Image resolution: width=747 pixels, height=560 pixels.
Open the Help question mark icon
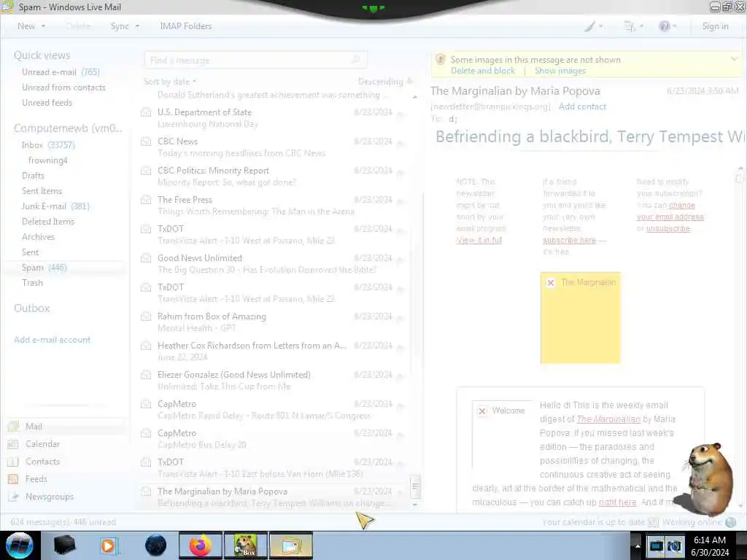(667, 26)
